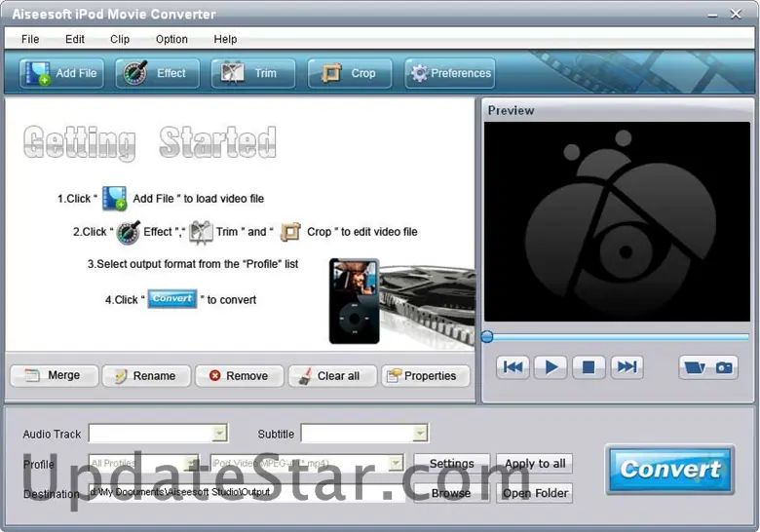Click the iPod image in Getting Started
The width and height of the screenshot is (760, 532).
[x=355, y=301]
